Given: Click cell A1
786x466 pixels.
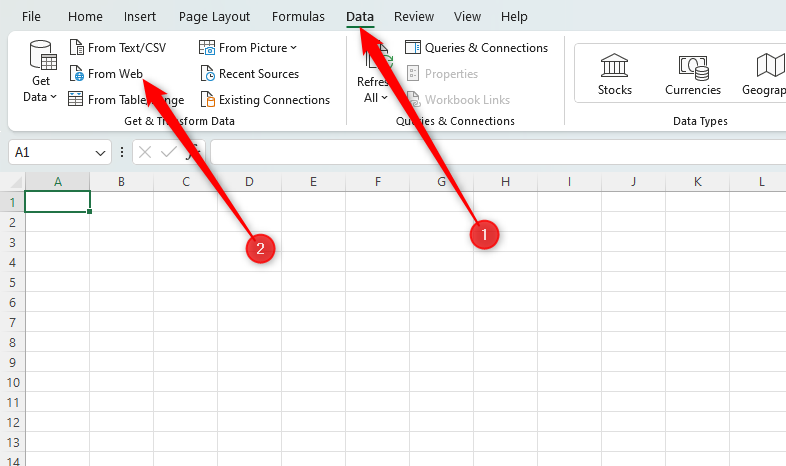Looking at the screenshot, I should click(57, 201).
